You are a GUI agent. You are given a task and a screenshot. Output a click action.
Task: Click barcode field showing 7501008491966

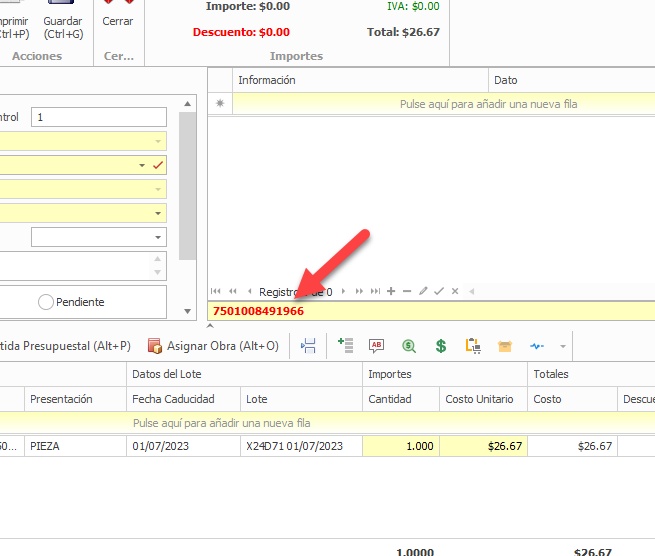(432, 311)
